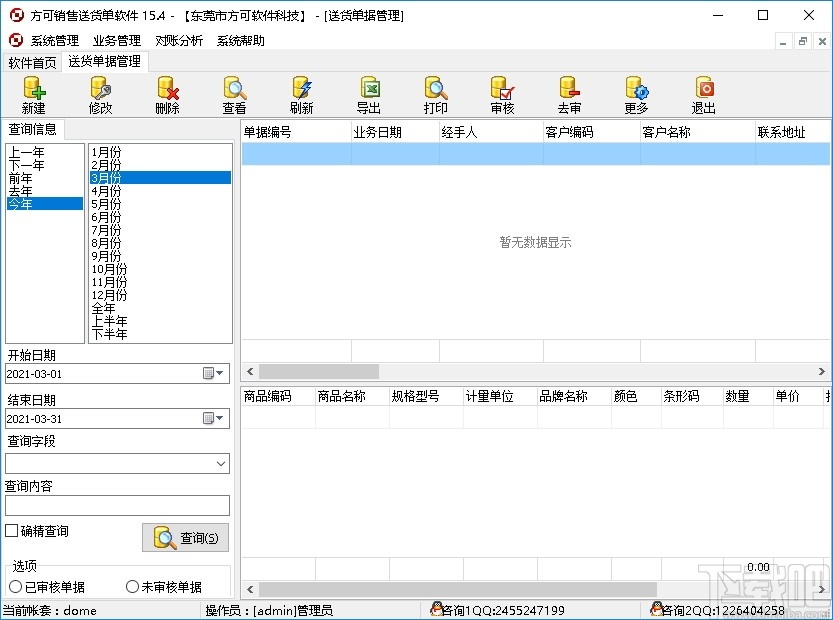Image resolution: width=833 pixels, height=620 pixels.
Task: Click the 新建 (New) icon
Action: [33, 95]
